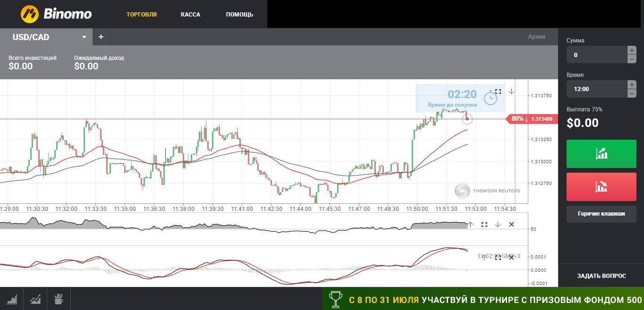644x310 pixels.
Task: Open Горячие клавиши hotkeys button
Action: click(602, 214)
